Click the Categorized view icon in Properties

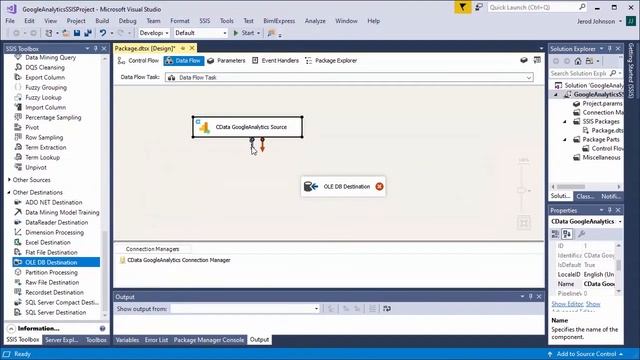[x=555, y=234]
